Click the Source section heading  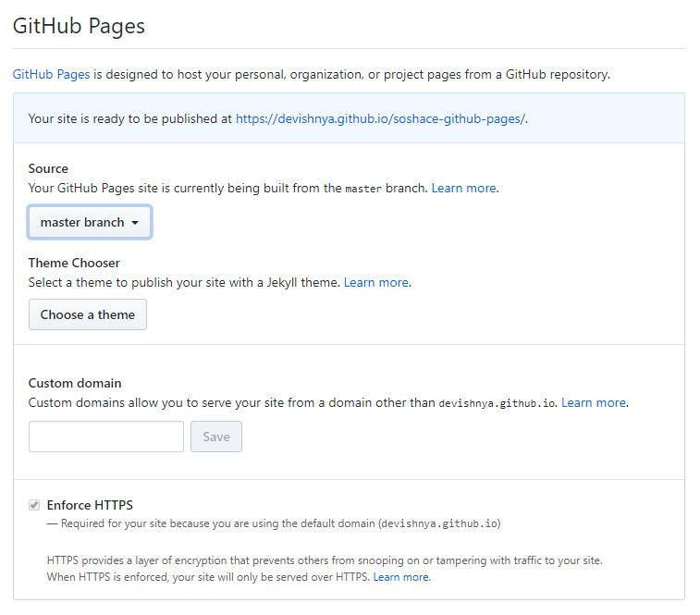pos(48,168)
